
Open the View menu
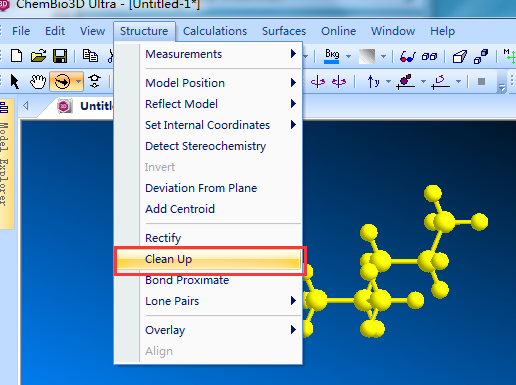click(x=92, y=31)
